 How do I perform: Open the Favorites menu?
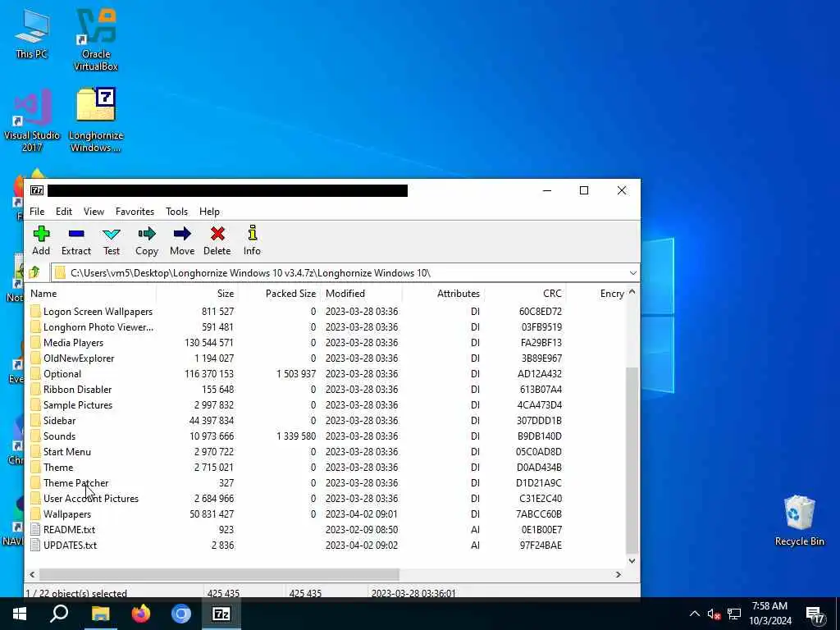click(x=135, y=212)
